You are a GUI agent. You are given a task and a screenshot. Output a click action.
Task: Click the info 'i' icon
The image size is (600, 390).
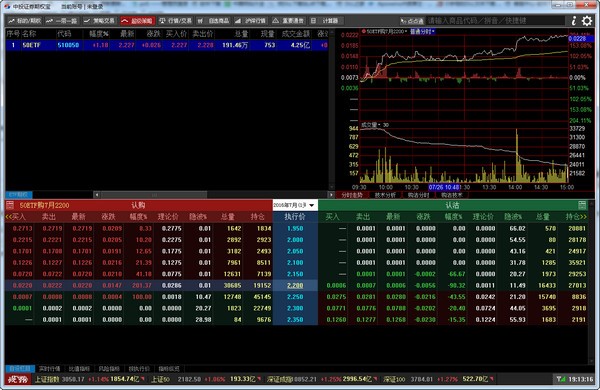tap(574, 21)
